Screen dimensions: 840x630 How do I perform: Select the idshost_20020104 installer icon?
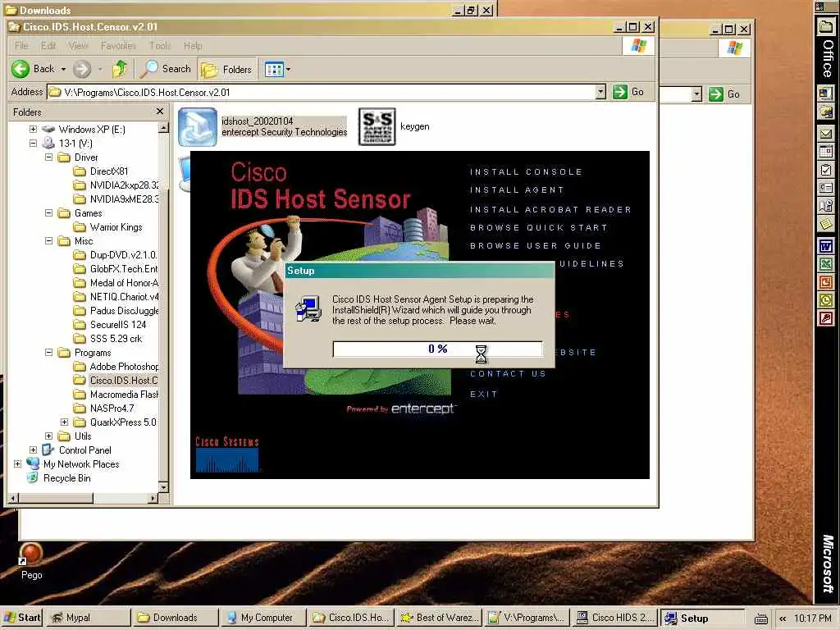coord(198,127)
